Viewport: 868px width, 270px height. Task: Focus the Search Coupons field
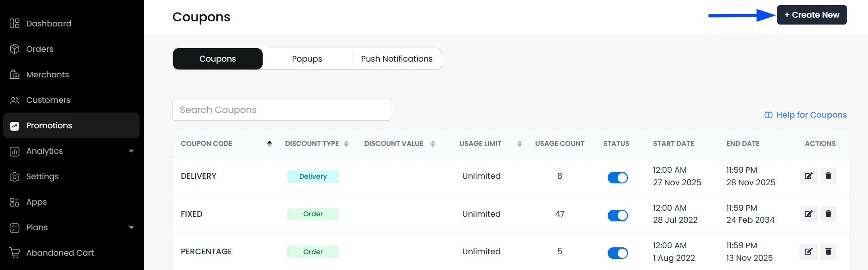pos(282,110)
